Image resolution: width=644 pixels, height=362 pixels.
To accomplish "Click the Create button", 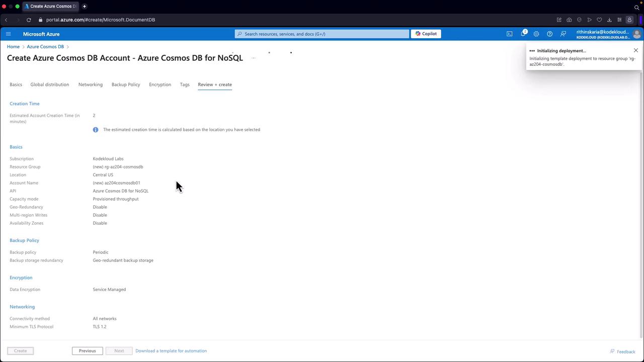I will click(20, 351).
